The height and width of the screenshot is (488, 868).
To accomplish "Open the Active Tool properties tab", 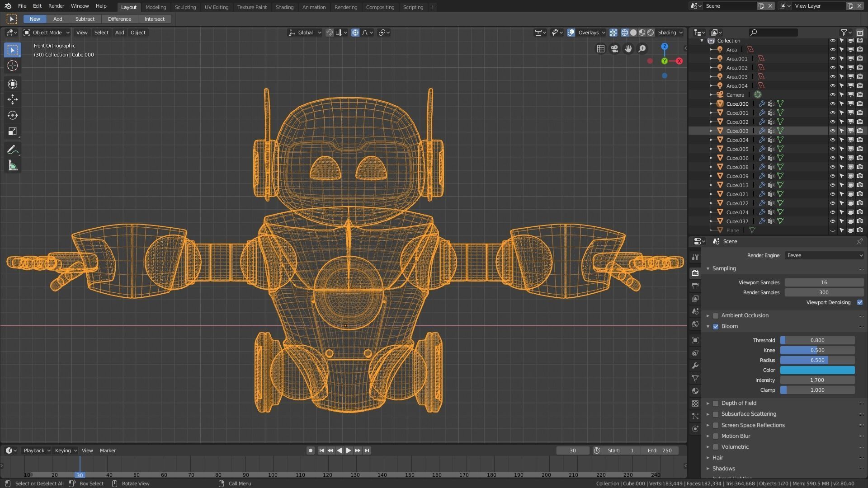I will pyautogui.click(x=695, y=257).
